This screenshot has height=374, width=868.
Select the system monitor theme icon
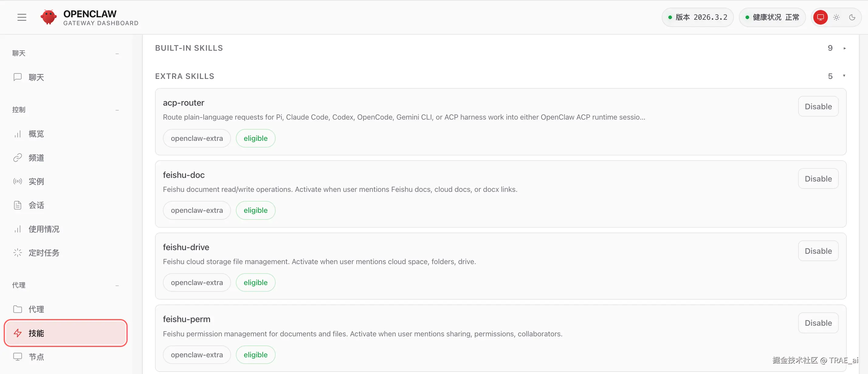[820, 17]
